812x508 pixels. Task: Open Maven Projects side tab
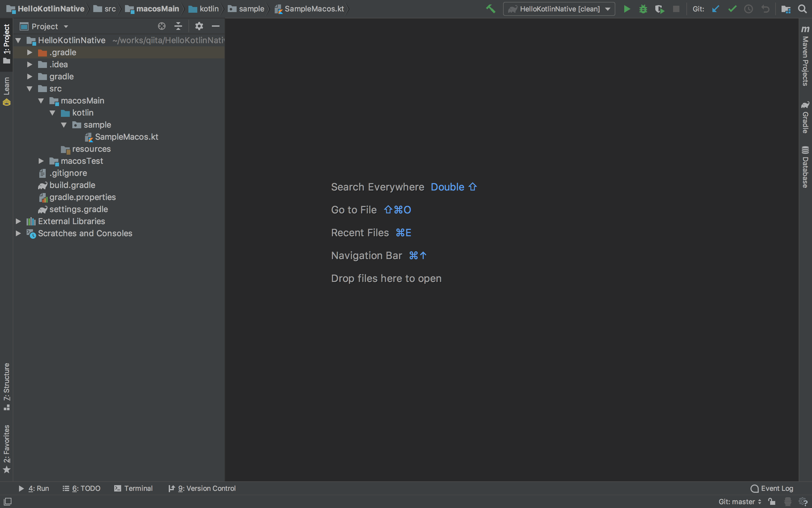click(x=805, y=56)
